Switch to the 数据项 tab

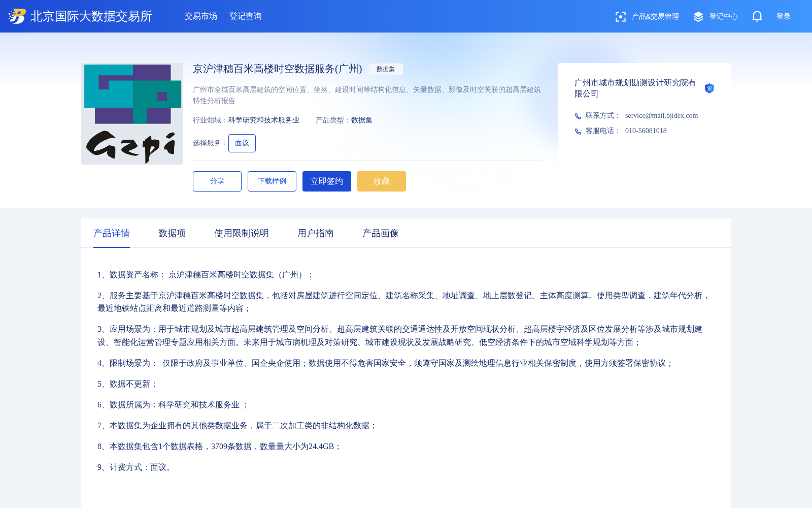point(172,233)
